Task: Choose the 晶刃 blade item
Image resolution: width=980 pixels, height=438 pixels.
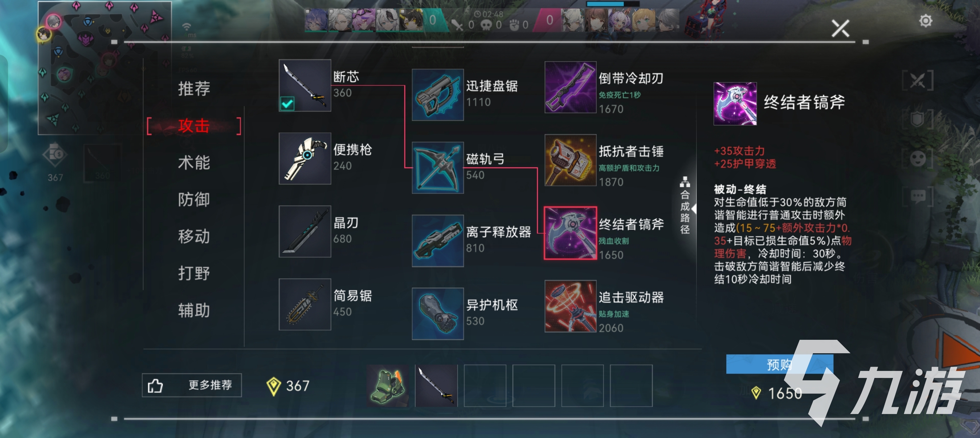Action: pos(305,232)
